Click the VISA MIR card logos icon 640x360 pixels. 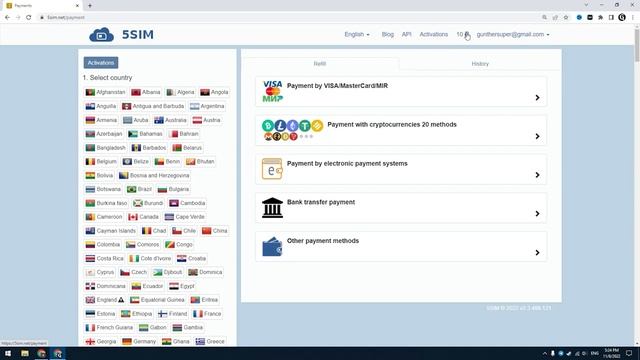point(273,91)
